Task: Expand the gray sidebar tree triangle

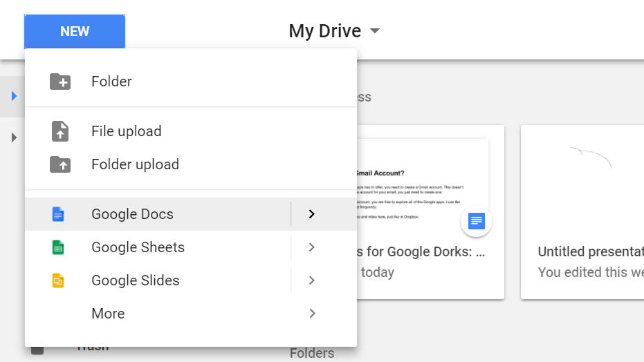Action: [14, 137]
